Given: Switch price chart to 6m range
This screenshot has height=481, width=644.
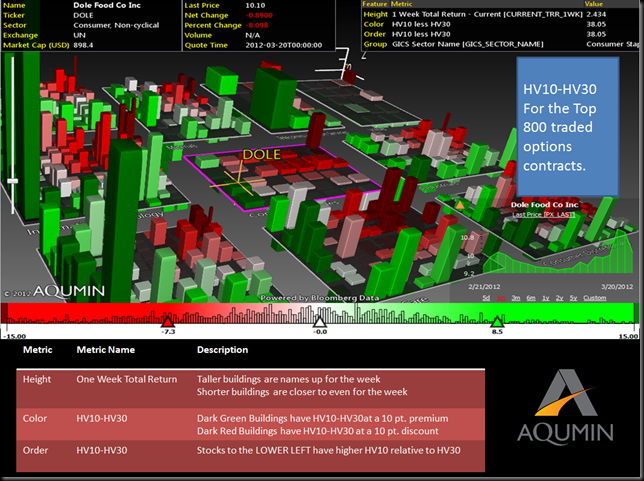Looking at the screenshot, I should tap(531, 298).
